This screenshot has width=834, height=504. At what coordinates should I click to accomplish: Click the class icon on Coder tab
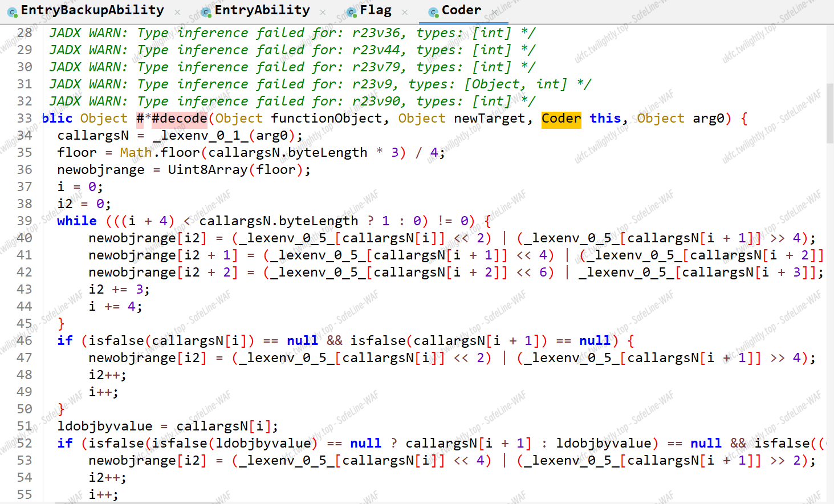click(433, 12)
